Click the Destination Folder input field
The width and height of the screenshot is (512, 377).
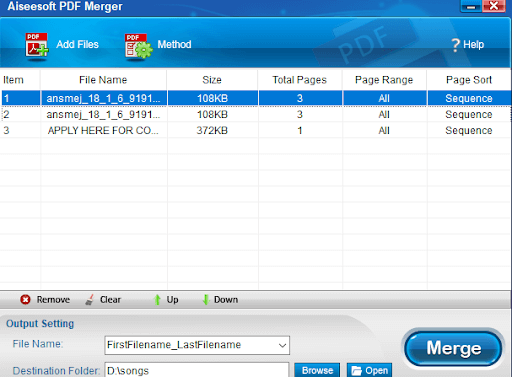pyautogui.click(x=197, y=370)
